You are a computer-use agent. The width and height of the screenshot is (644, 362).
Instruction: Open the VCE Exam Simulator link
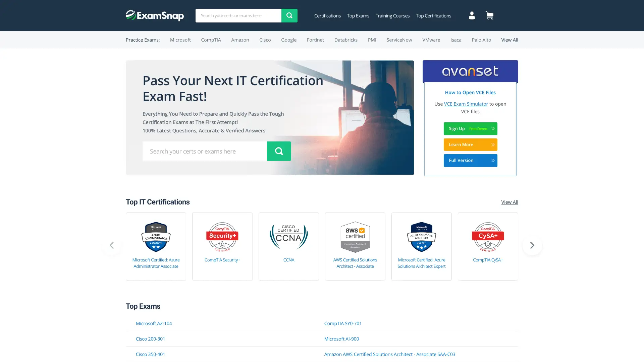click(x=466, y=104)
